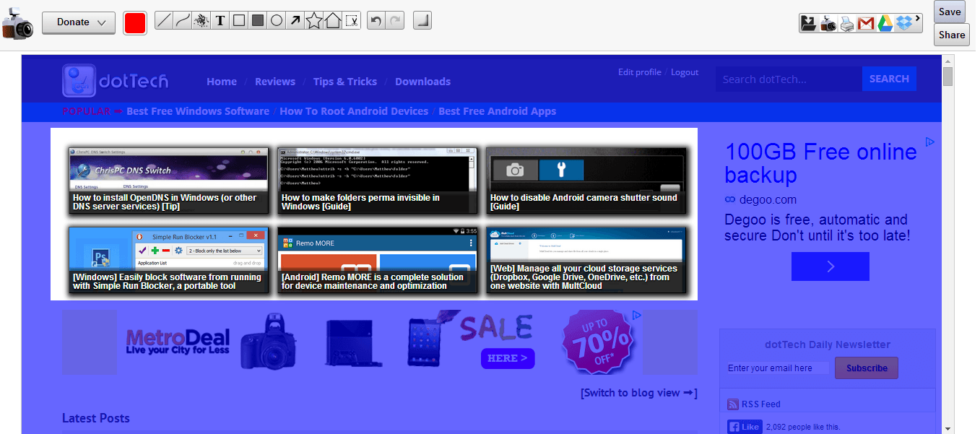Print the captured screenshot
The height and width of the screenshot is (434, 980).
[x=847, y=23]
